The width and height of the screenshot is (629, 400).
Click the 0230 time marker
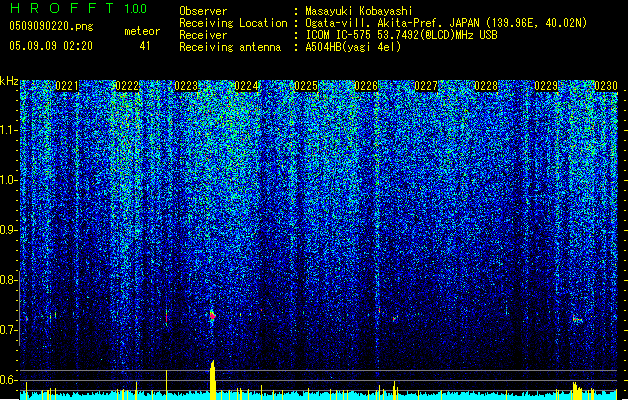click(606, 86)
